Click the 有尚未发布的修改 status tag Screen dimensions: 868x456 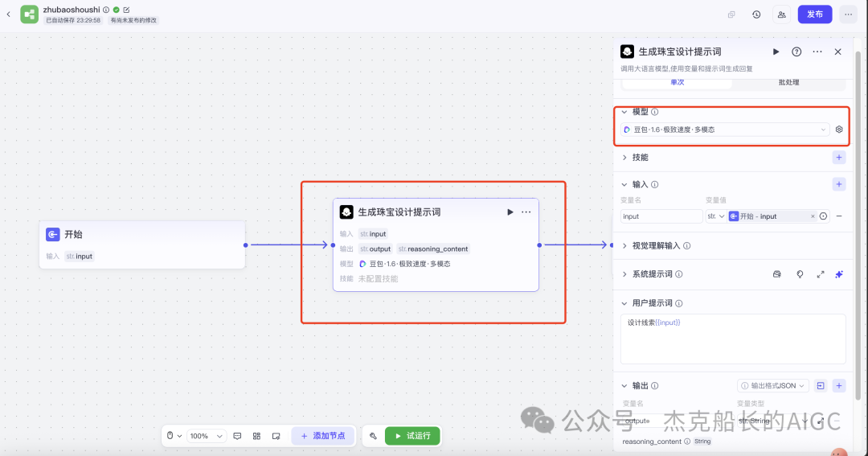click(133, 20)
